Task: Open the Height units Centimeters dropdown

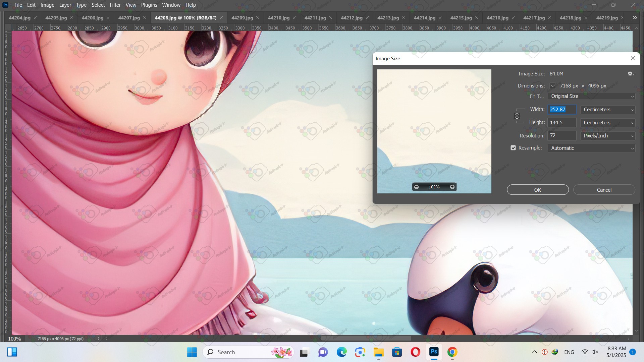Action: 608,123
